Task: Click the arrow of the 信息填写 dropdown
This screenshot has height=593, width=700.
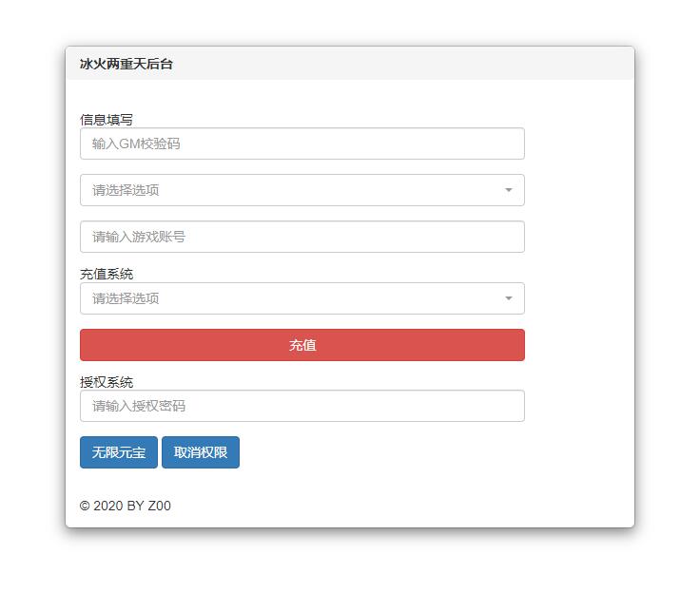Action: point(508,190)
